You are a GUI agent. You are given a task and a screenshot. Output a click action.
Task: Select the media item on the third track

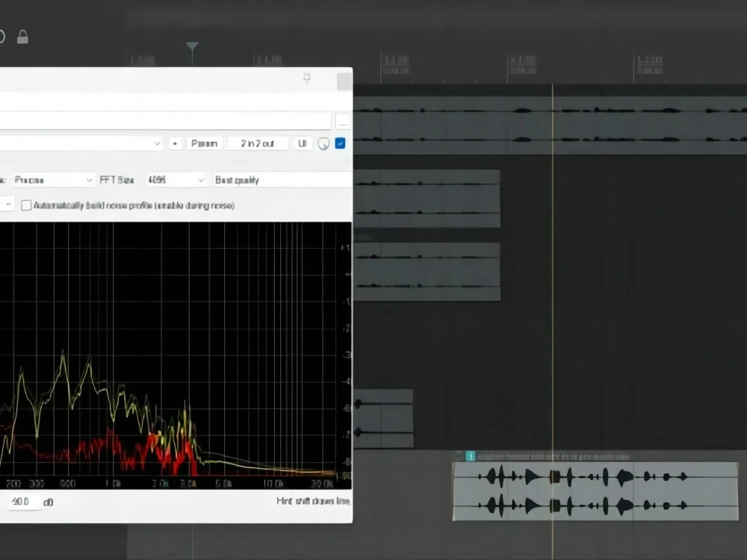click(x=427, y=272)
